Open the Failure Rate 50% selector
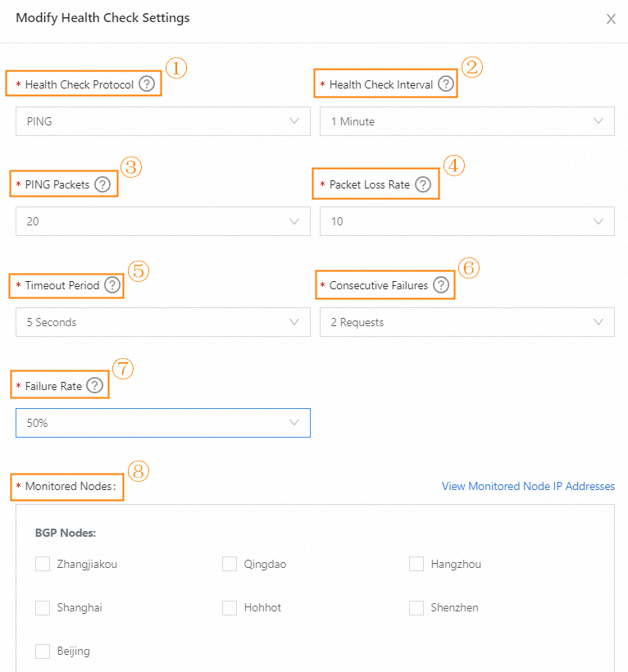The height and width of the screenshot is (672, 628). point(162,422)
